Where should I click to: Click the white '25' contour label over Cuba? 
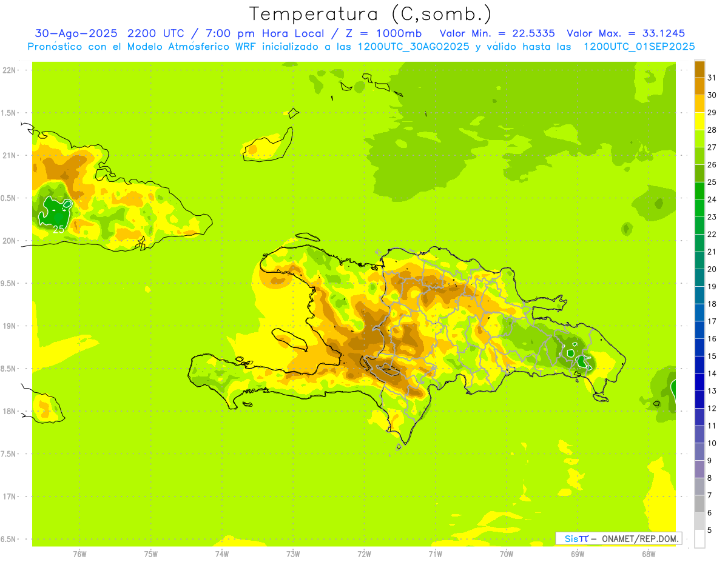click(x=59, y=229)
